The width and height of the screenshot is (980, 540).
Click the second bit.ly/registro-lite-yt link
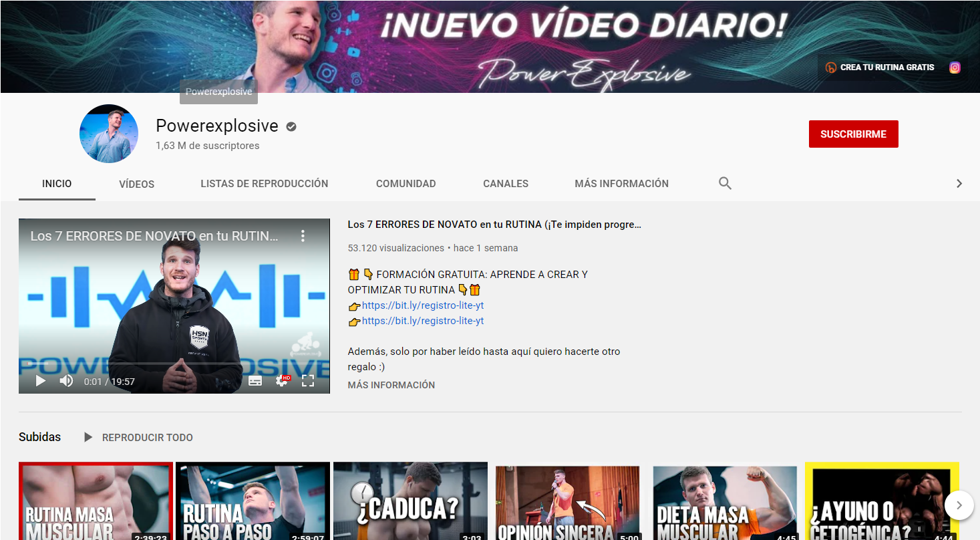click(x=423, y=321)
